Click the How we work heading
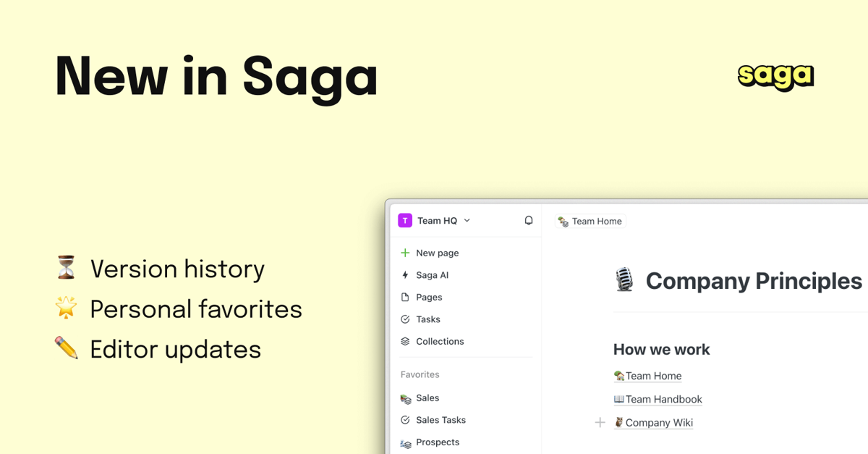Image resolution: width=868 pixels, height=454 pixels. 661,350
